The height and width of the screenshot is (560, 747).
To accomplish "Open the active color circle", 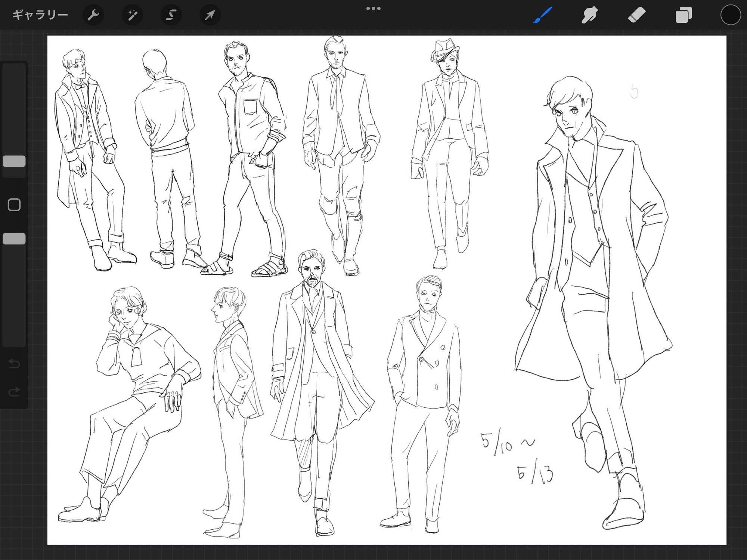I will tap(730, 15).
